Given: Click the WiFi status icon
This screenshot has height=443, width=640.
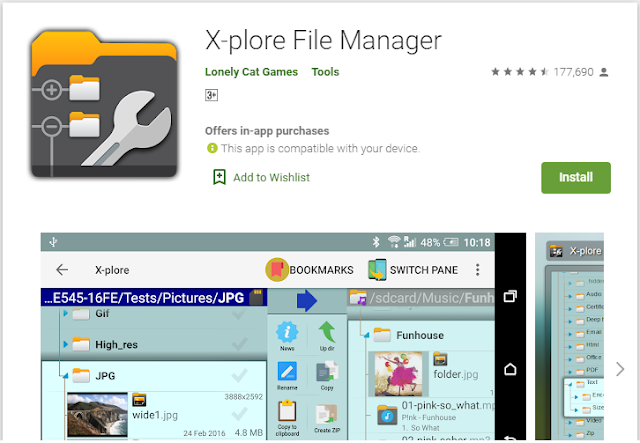Looking at the screenshot, I should point(394,242).
